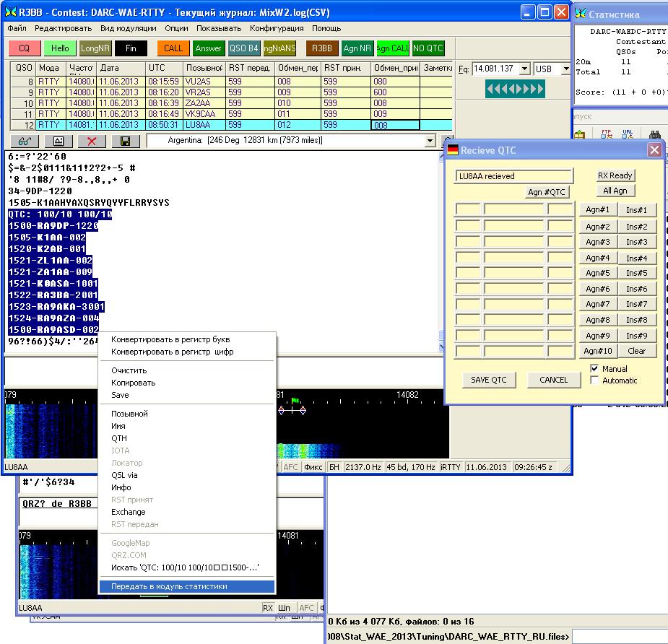Click the URL icon in right toolbar

point(628,134)
